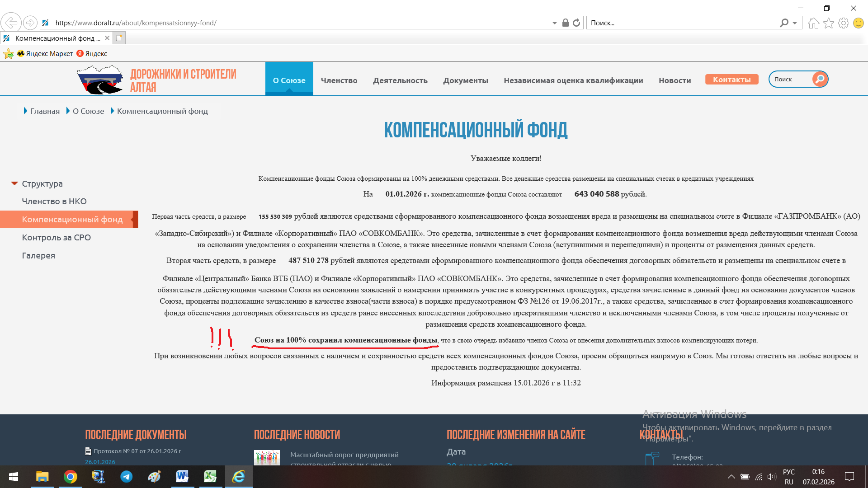868x488 pixels.
Task: Open search provider dropdown arrow
Action: 795,23
